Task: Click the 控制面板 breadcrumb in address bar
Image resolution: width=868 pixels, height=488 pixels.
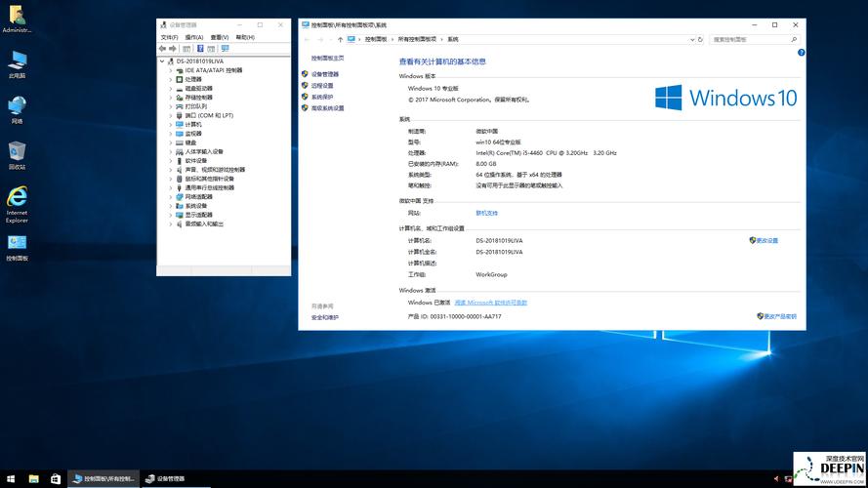Action: click(x=376, y=39)
